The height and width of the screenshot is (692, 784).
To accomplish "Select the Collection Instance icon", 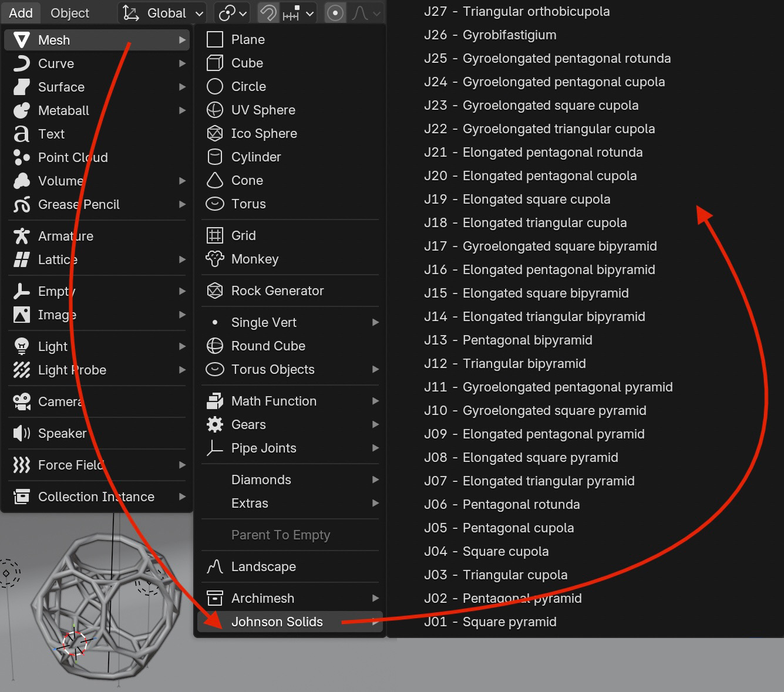I will click(22, 497).
